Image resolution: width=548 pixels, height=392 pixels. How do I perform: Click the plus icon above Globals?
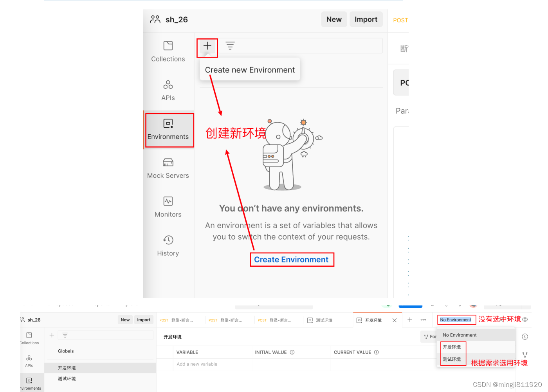click(x=52, y=335)
